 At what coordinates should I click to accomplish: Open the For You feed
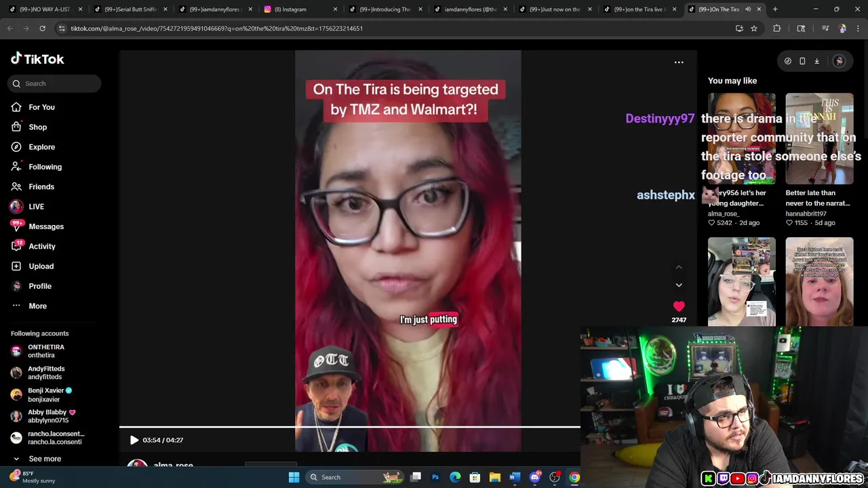click(x=41, y=107)
